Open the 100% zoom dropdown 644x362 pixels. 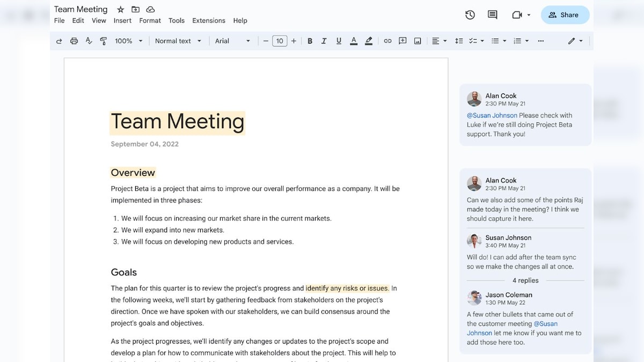coord(129,41)
